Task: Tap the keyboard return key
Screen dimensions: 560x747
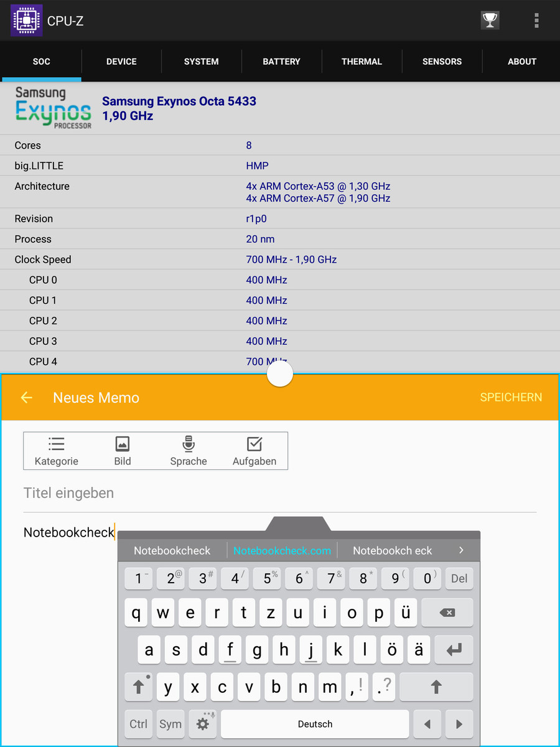Action: (x=454, y=650)
